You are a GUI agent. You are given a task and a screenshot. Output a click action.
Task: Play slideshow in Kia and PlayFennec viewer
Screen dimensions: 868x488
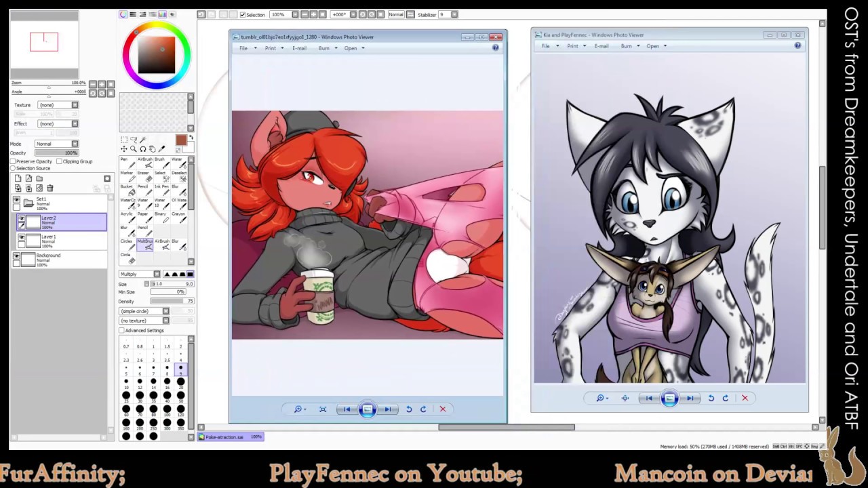pyautogui.click(x=669, y=398)
